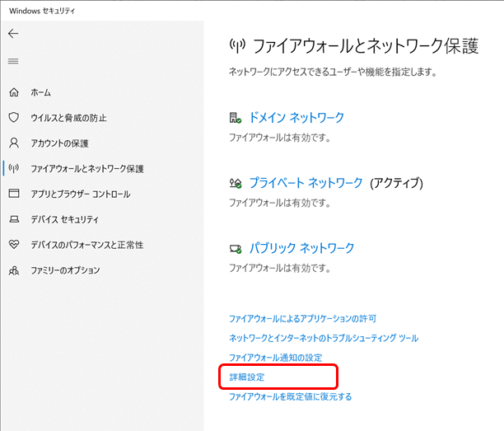Click ファイアウォールを既定値に復元する link
This screenshot has width=504, height=431.
point(290,396)
